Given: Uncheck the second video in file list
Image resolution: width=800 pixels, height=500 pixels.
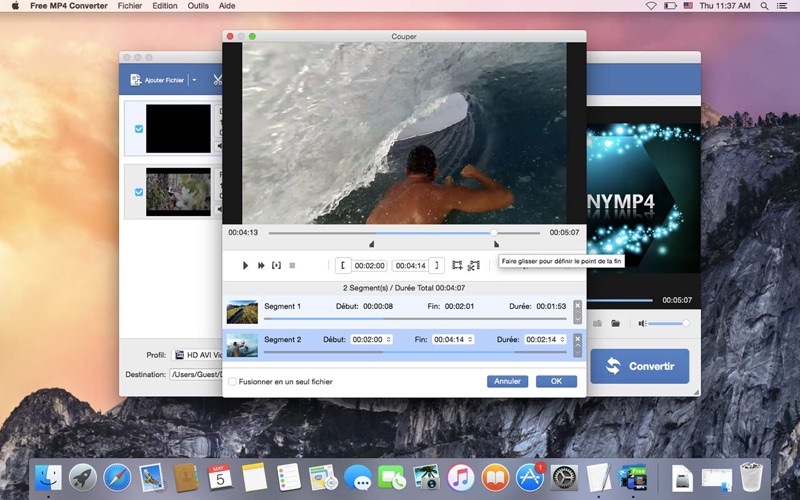Looking at the screenshot, I should click(x=139, y=192).
